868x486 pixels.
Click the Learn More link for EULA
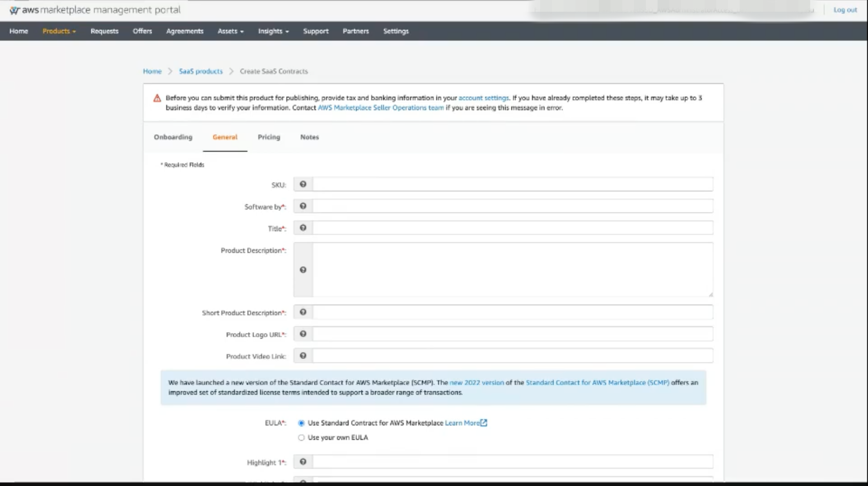click(462, 423)
